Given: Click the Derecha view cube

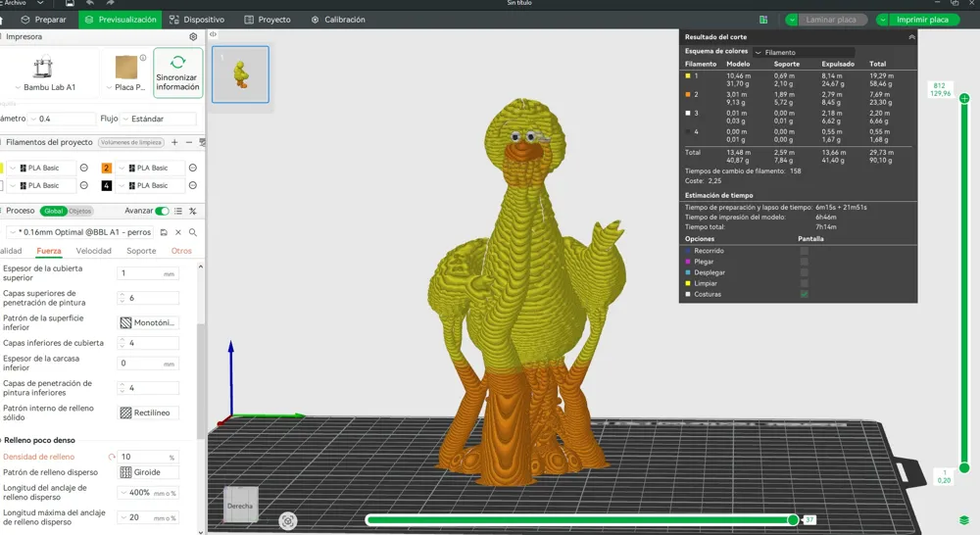Looking at the screenshot, I should pyautogui.click(x=241, y=504).
